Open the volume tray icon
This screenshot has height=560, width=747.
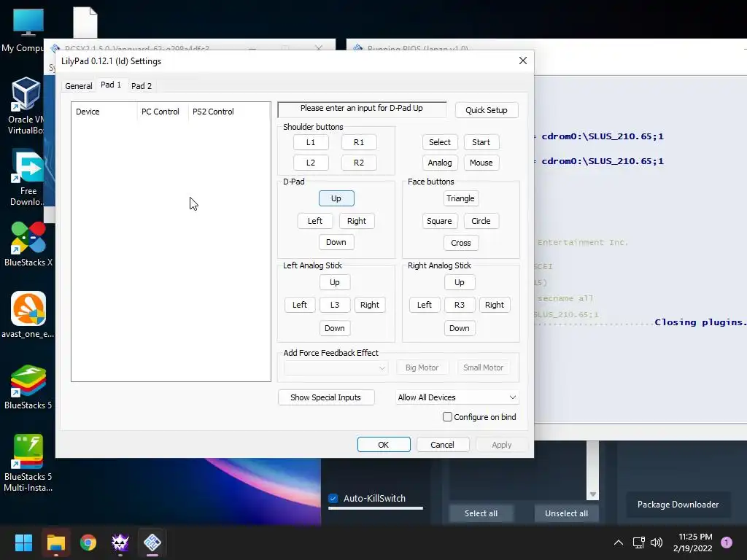point(657,542)
